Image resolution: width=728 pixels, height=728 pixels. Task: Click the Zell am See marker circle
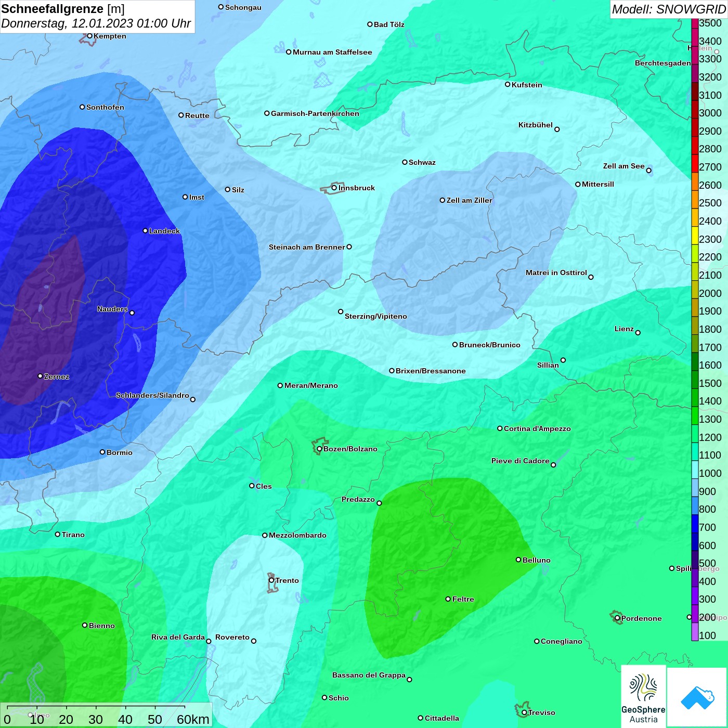648,170
